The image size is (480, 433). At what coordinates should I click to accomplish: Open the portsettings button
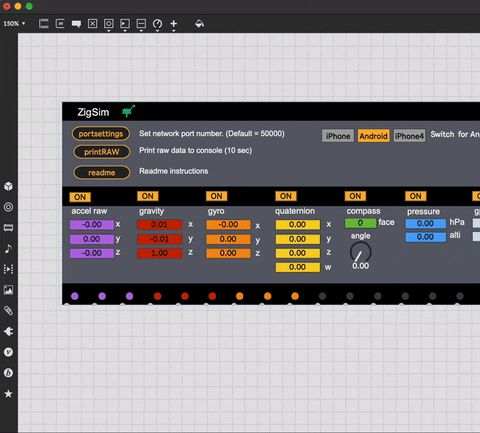(101, 134)
